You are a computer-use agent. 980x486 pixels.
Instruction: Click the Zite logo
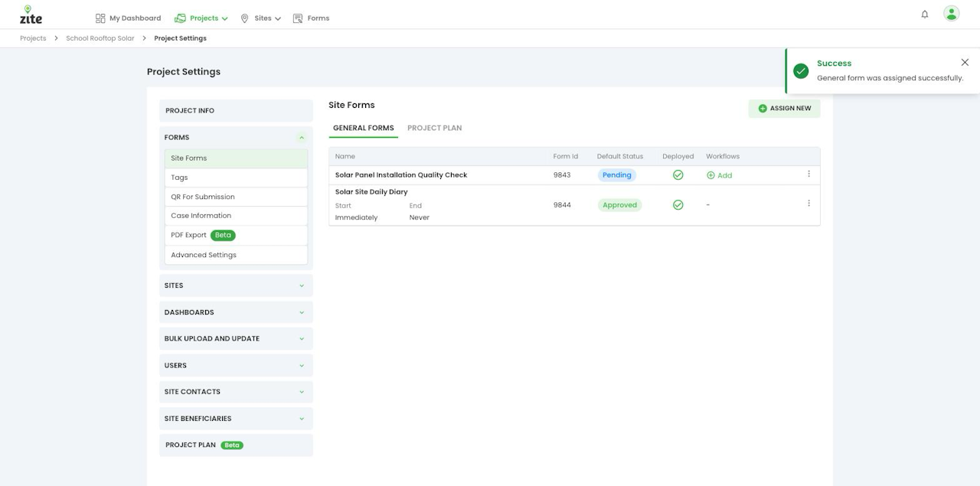(x=31, y=15)
